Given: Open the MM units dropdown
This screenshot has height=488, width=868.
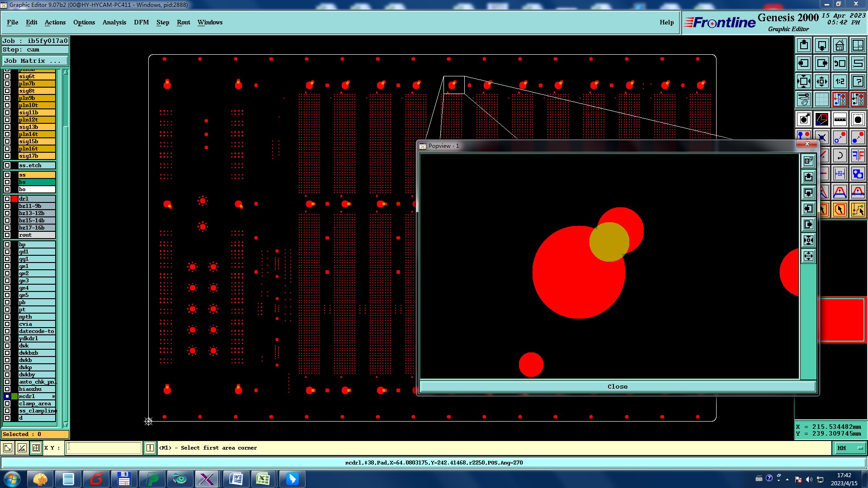Looking at the screenshot, I should (850, 448).
